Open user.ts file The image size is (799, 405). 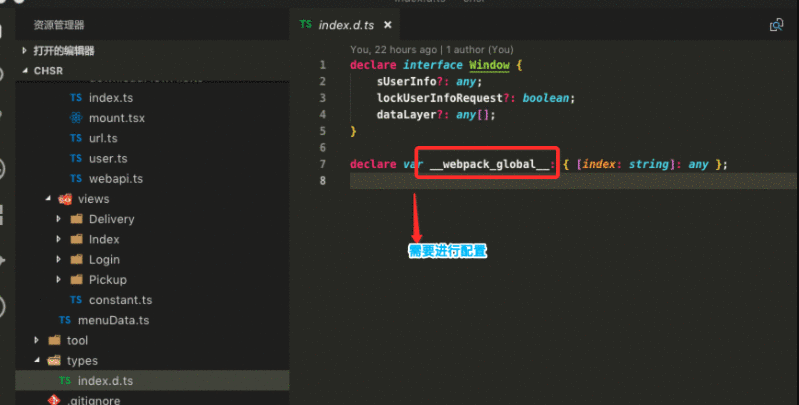point(108,158)
